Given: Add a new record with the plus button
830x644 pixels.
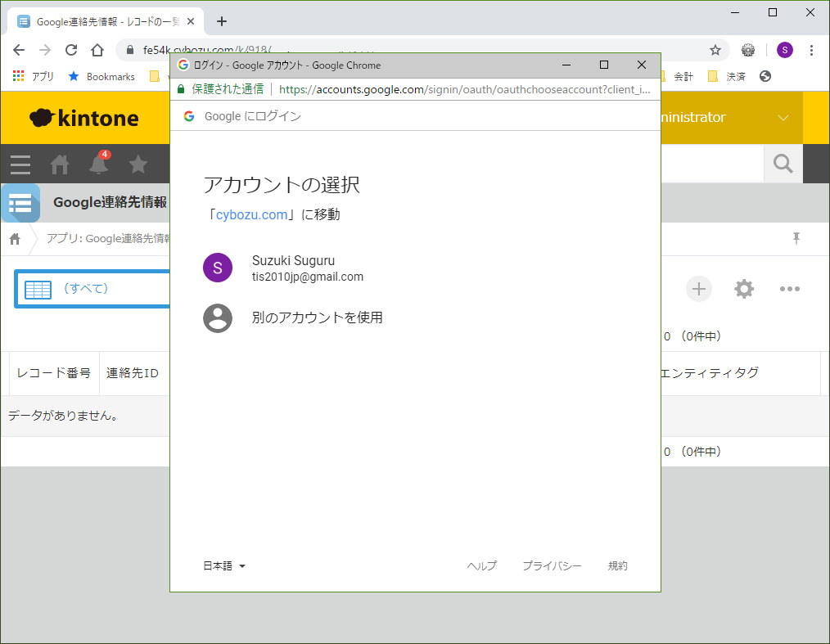Looking at the screenshot, I should pyautogui.click(x=699, y=289).
